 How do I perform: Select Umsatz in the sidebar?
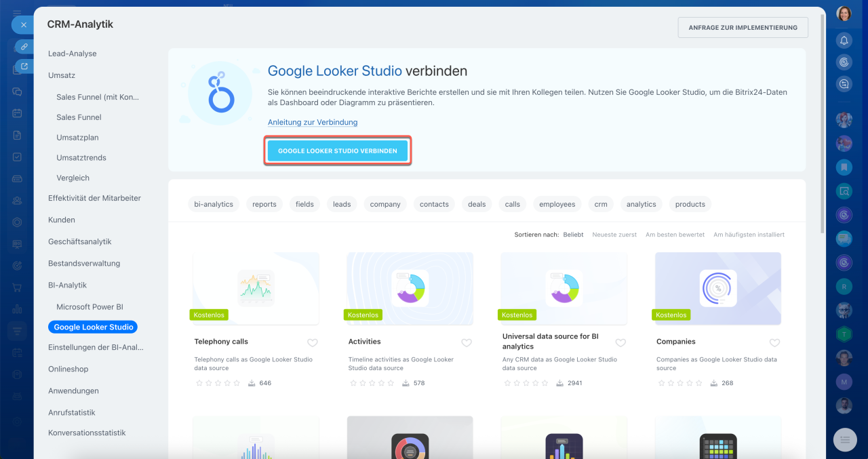pos(62,75)
